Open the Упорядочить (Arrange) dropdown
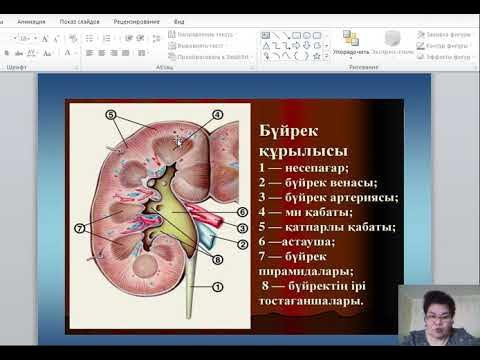The width and height of the screenshot is (480, 360). (x=351, y=45)
